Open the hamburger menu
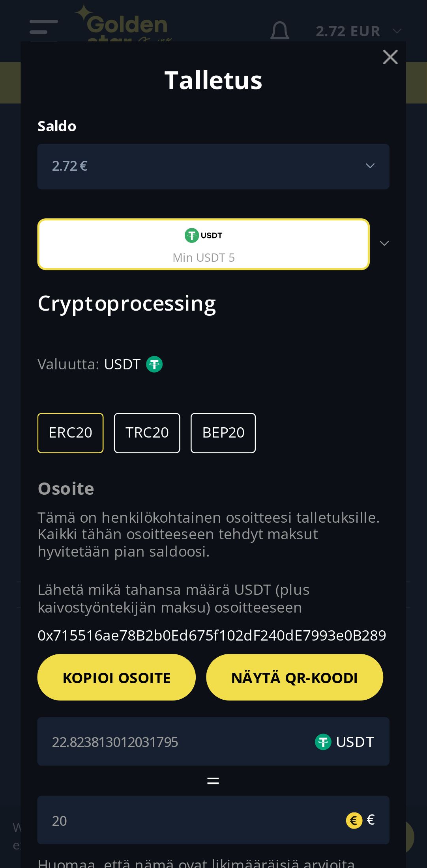Image resolution: width=427 pixels, height=868 pixels. click(43, 28)
